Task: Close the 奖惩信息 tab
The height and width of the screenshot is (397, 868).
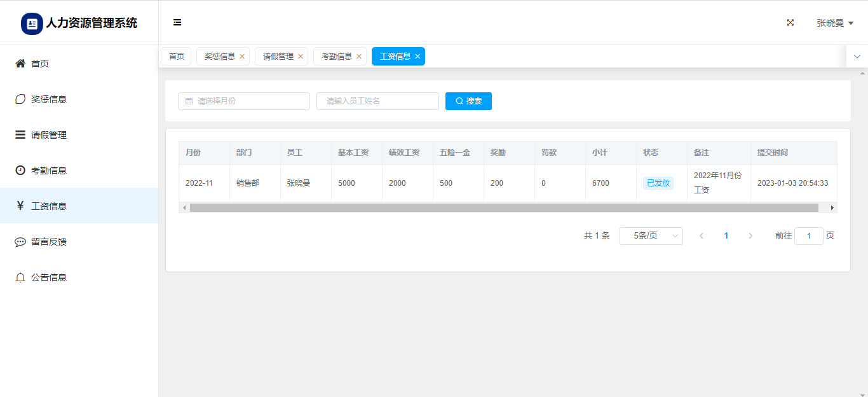Action: [x=242, y=57]
